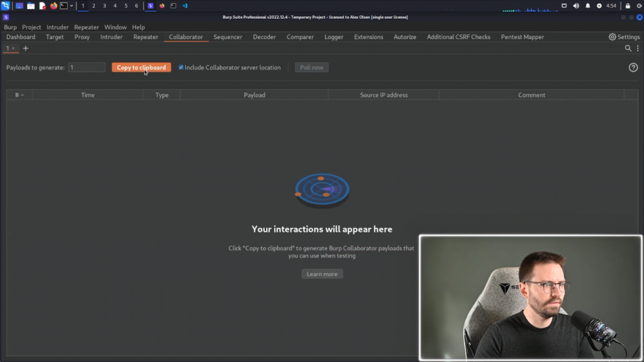Toggle Include Collaborator server location checkbox
Image resolution: width=644 pixels, height=362 pixels.
180,67
